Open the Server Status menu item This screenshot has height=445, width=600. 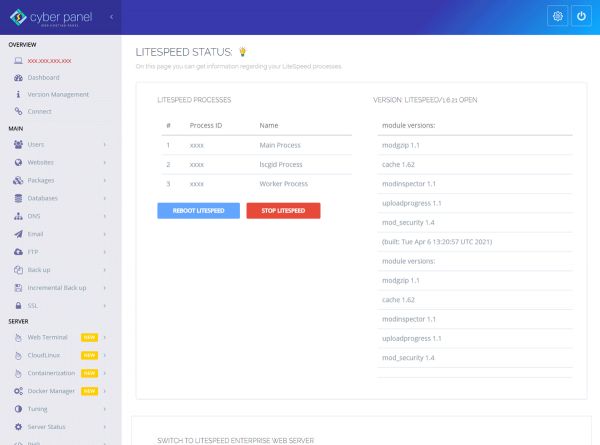(46, 427)
